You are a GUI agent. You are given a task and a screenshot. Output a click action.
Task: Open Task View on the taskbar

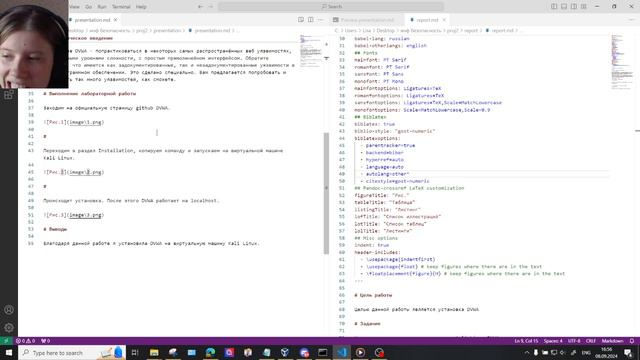pos(135,352)
